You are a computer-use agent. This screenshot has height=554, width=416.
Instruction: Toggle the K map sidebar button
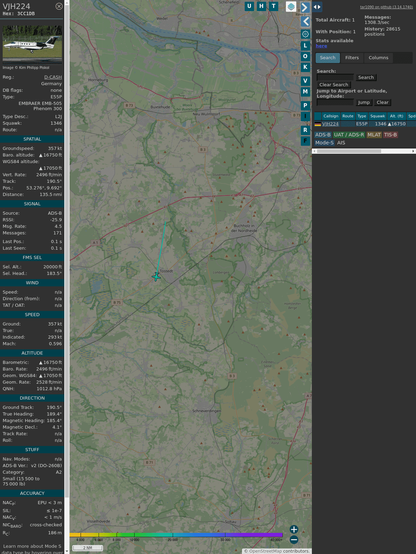pos(305,67)
